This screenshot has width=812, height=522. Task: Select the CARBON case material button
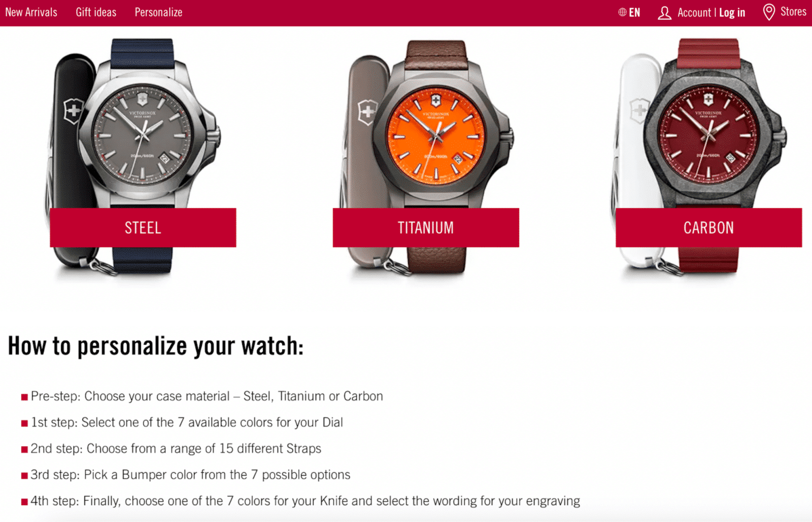(708, 227)
